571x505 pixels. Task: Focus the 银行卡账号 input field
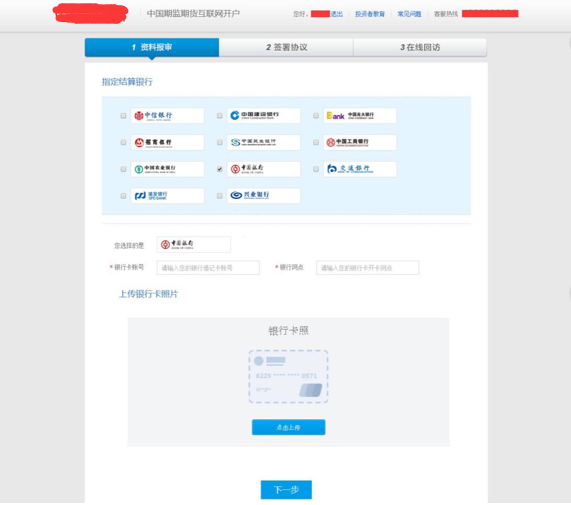click(208, 268)
